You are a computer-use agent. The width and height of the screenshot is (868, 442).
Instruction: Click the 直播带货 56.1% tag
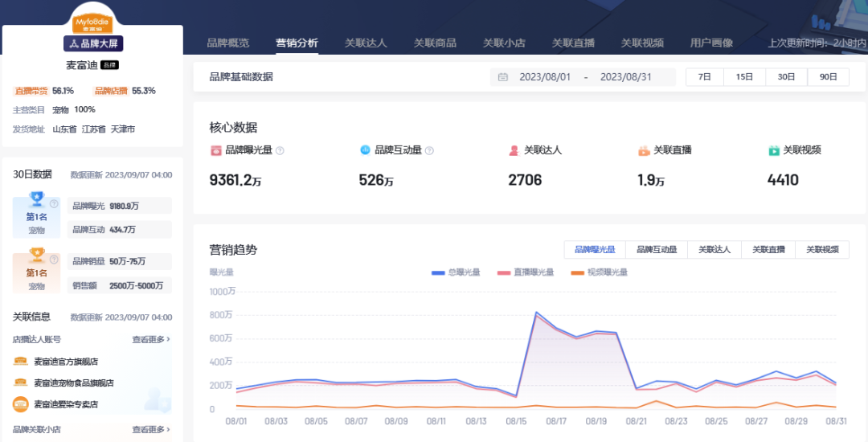44,91
